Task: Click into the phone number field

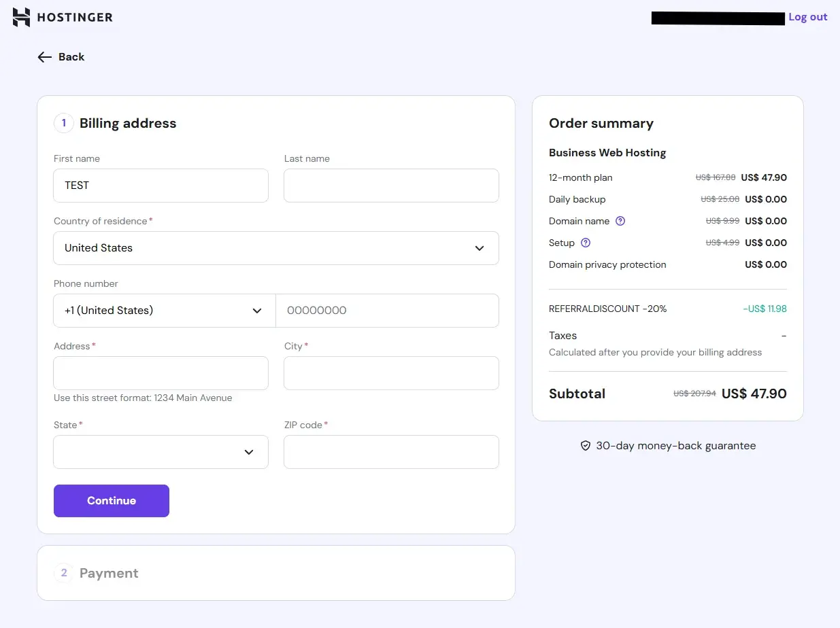Action: [387, 311]
